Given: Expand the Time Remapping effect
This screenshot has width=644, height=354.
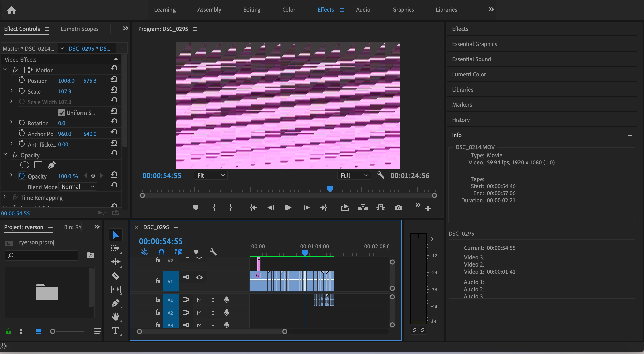Looking at the screenshot, I should point(5,197).
